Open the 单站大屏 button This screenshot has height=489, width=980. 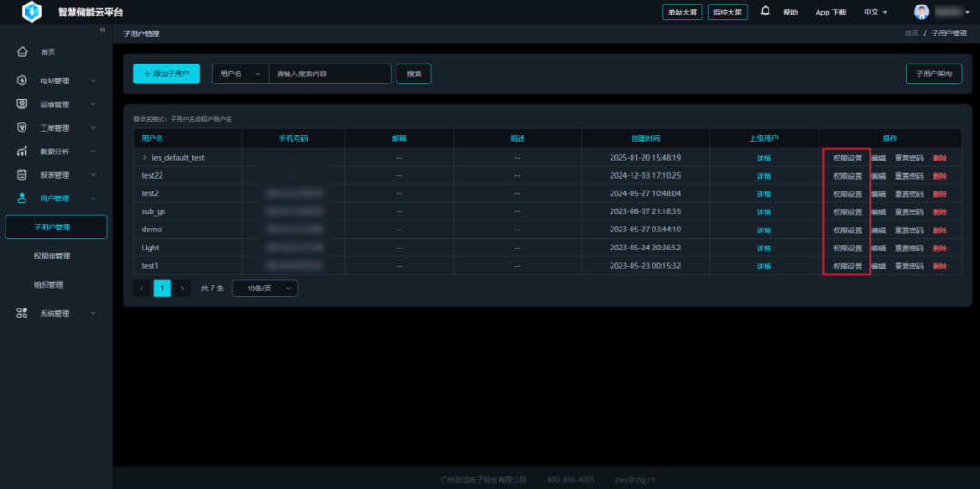coord(682,12)
